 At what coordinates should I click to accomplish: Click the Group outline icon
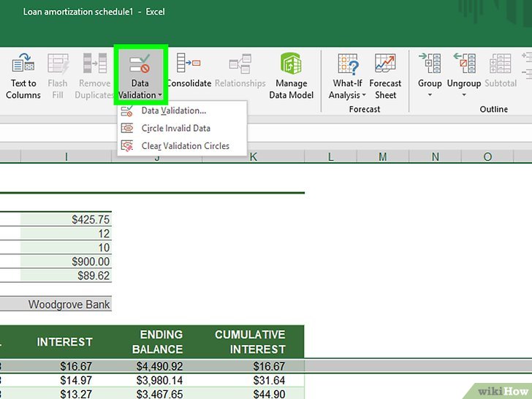coord(430,63)
